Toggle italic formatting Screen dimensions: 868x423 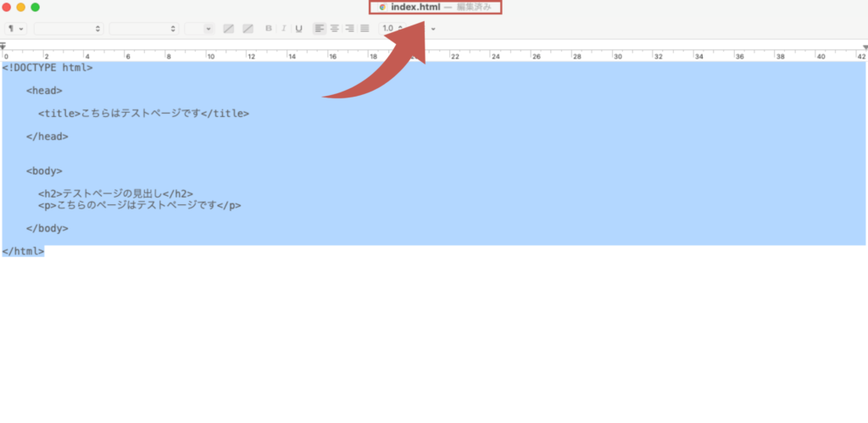(283, 28)
